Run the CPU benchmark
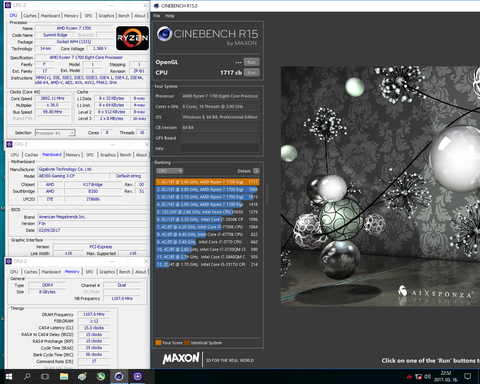Screen dimensions: 480x384 coord(251,73)
